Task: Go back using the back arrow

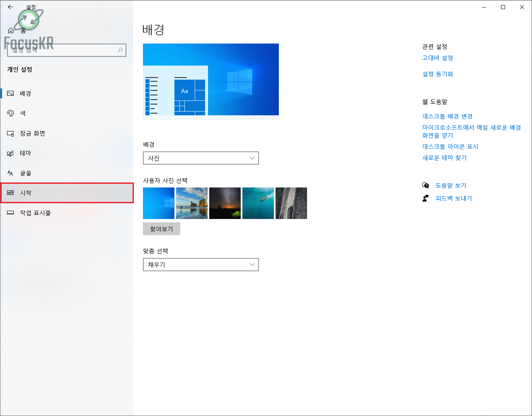Action: tap(10, 7)
